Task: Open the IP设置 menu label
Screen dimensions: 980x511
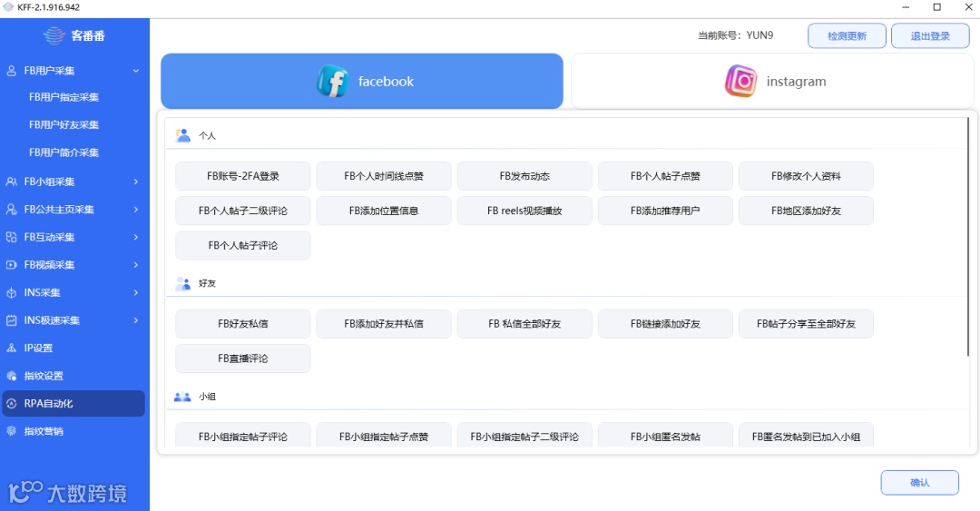Action: pyautogui.click(x=38, y=348)
